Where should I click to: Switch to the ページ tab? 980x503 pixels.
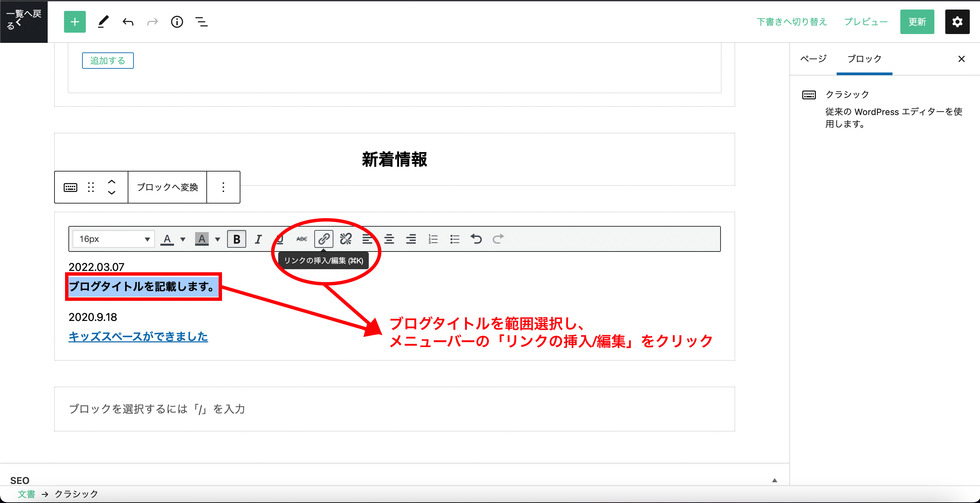pyautogui.click(x=813, y=59)
